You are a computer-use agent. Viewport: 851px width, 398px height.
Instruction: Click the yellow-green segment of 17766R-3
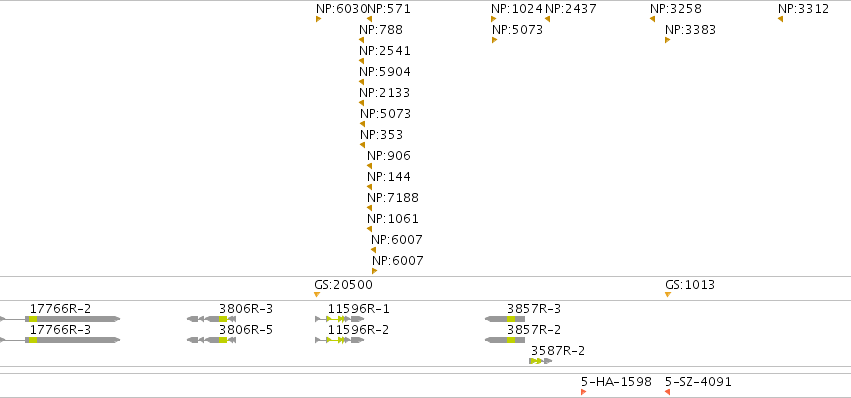[x=33, y=340]
